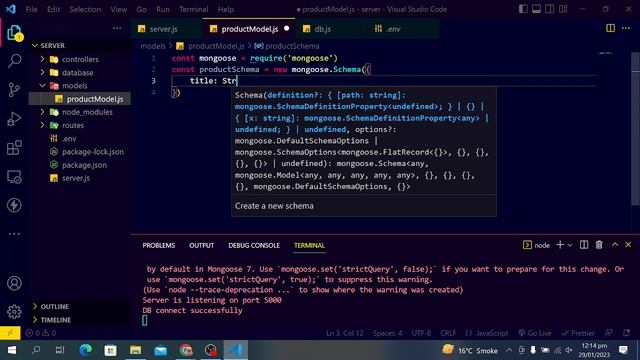
Task: Collapse the SERVER folder section
Action: coord(80,45)
